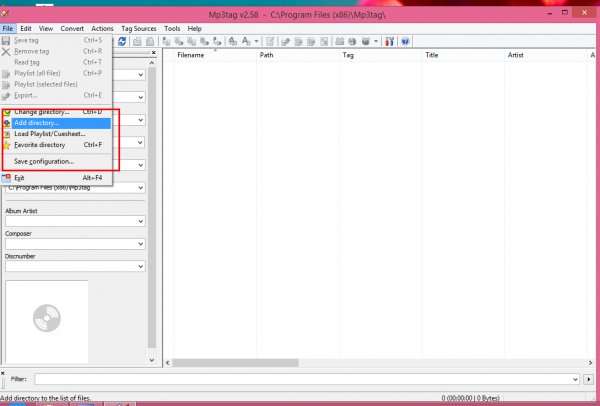This screenshot has width=600, height=406.
Task: Open the Tag Sources menu
Action: (x=138, y=29)
